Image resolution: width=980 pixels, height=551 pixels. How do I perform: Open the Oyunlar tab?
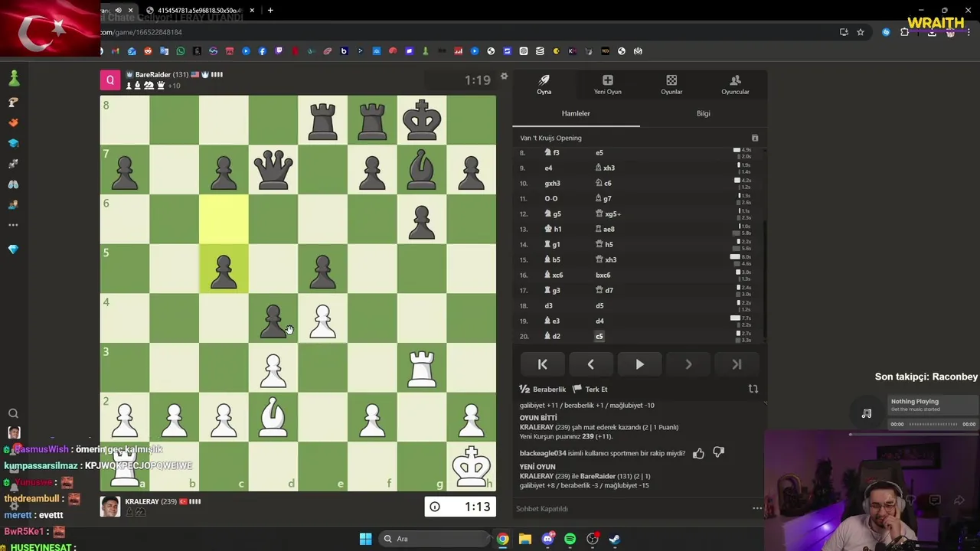pyautogui.click(x=671, y=84)
